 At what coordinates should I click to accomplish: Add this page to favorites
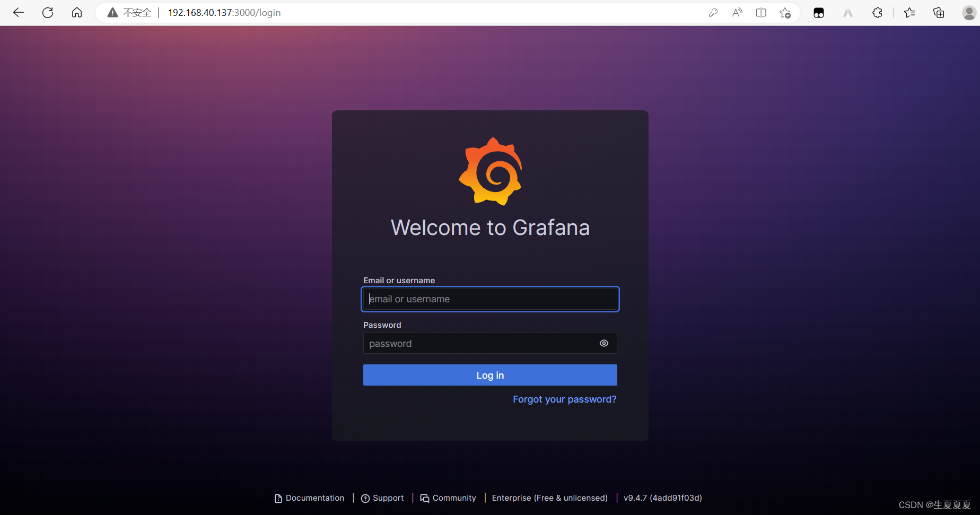click(x=785, y=12)
